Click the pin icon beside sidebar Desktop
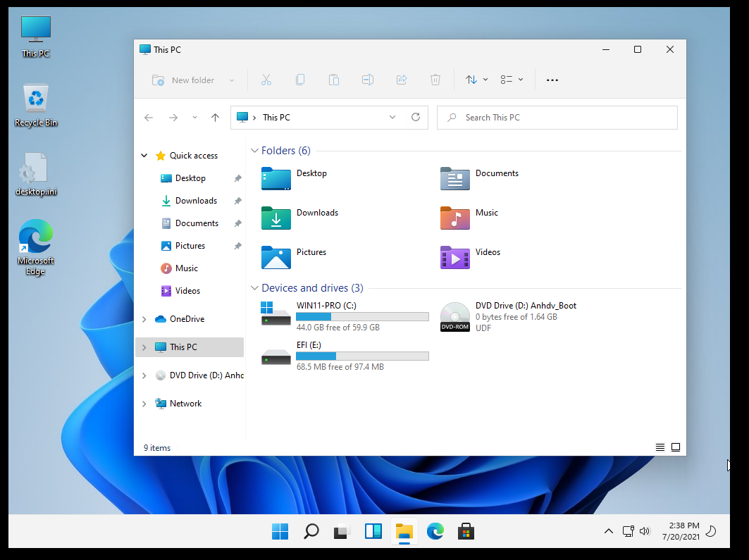Viewport: 749px width, 560px height. click(x=237, y=178)
